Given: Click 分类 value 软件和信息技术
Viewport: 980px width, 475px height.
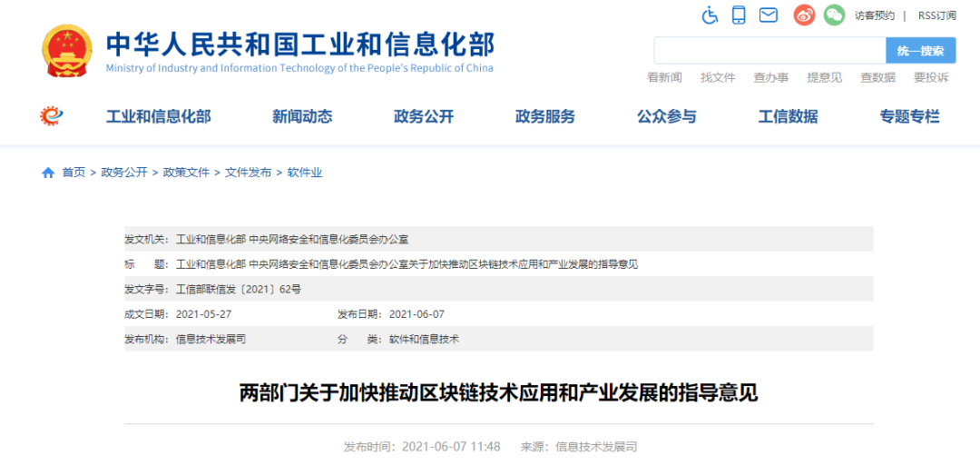Looking at the screenshot, I should click(x=424, y=339).
